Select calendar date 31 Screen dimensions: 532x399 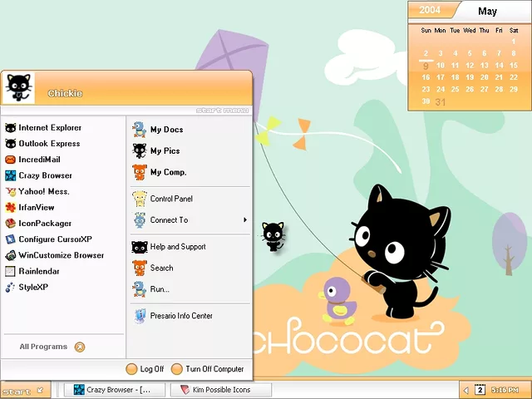click(x=440, y=101)
